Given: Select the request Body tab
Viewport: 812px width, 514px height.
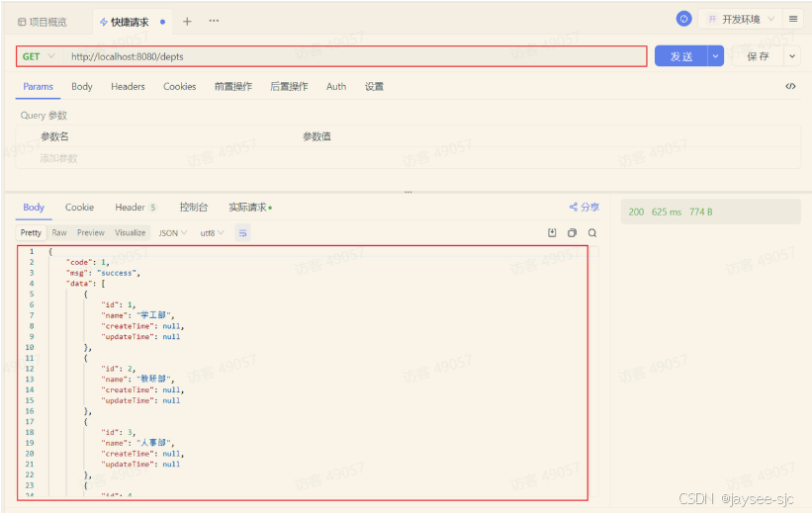Looking at the screenshot, I should point(82,86).
